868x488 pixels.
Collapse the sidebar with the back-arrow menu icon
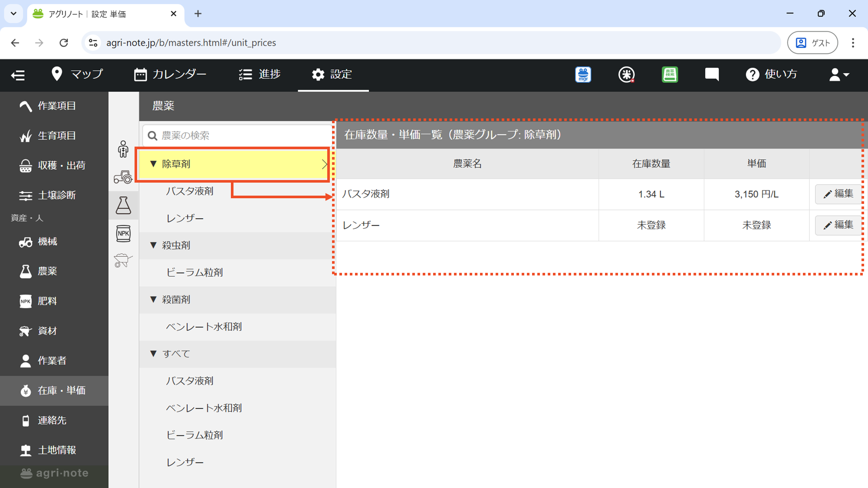pyautogui.click(x=18, y=75)
